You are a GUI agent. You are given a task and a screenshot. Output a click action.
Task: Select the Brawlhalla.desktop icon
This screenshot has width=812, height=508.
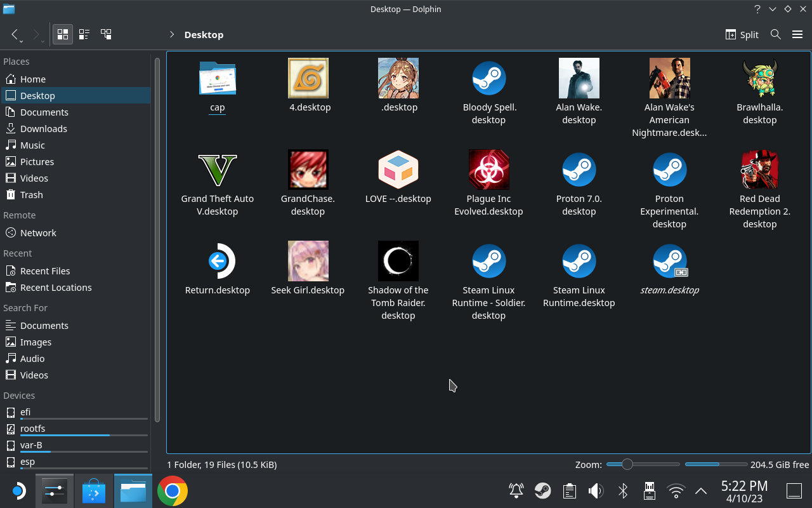[x=760, y=78]
